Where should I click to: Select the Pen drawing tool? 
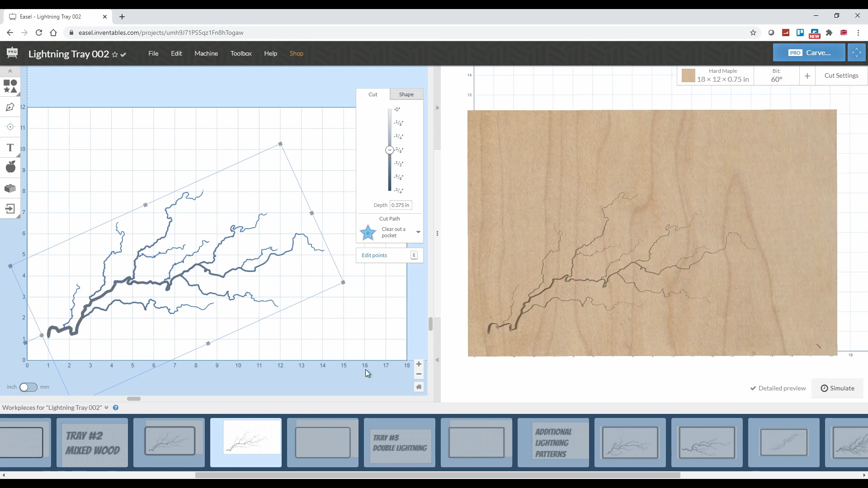[10, 107]
